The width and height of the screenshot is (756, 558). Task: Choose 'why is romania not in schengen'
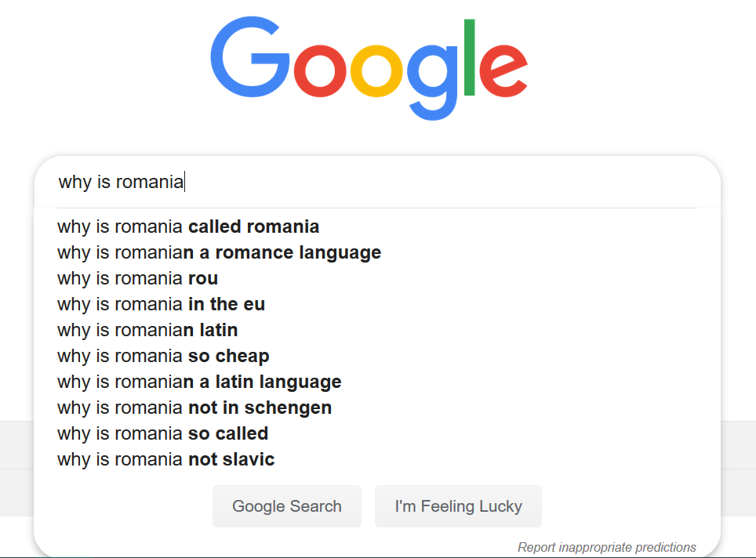coord(194,408)
